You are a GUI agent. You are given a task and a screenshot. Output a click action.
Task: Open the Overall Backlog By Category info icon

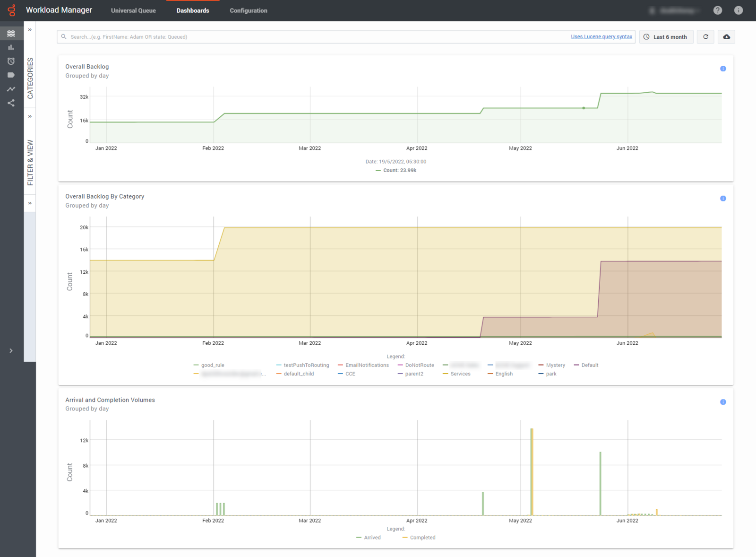[x=723, y=199]
